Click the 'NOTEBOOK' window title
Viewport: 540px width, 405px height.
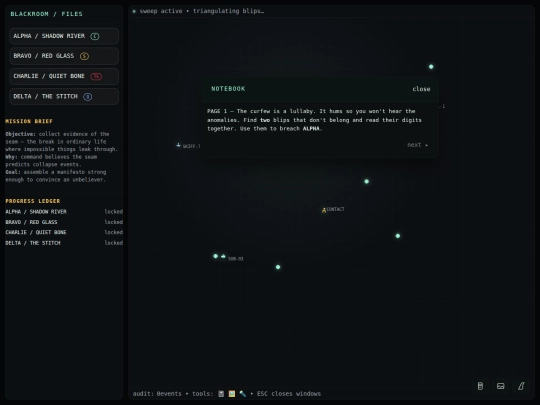[228, 89]
